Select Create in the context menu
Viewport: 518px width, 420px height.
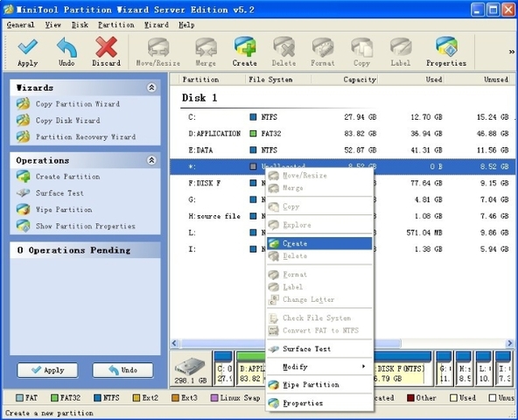[x=319, y=243]
